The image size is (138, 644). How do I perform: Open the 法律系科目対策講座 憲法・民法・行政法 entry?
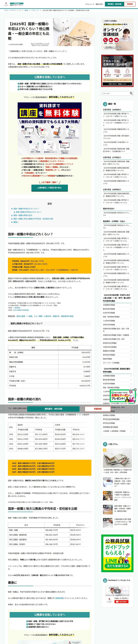(x=117, y=330)
